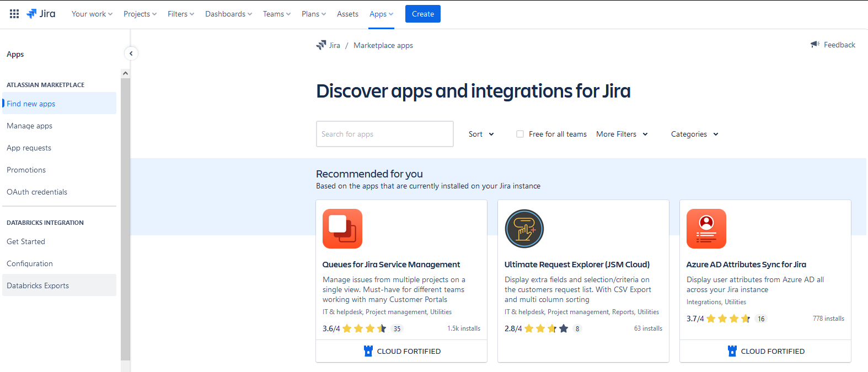Expand the Categories dropdown

pyautogui.click(x=694, y=134)
